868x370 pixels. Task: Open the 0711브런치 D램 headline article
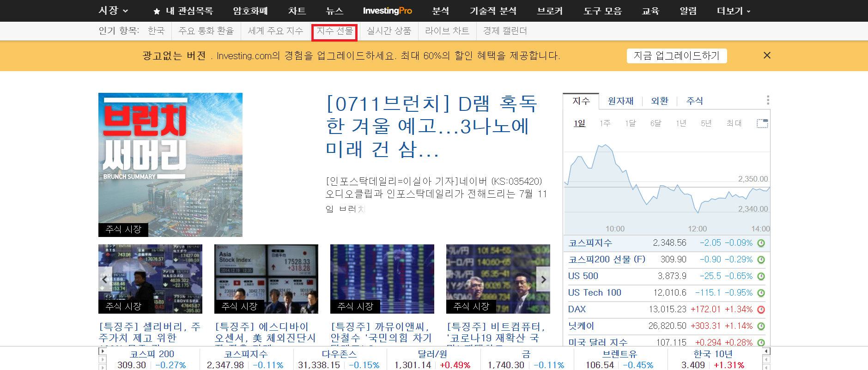(x=431, y=126)
